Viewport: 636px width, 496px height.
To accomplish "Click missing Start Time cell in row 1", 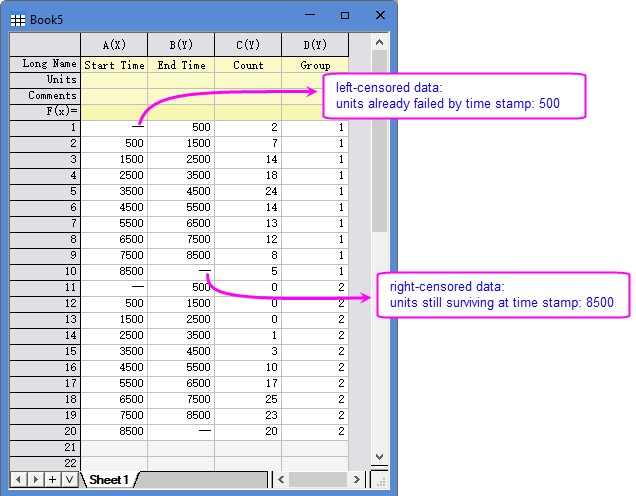I will 114,128.
